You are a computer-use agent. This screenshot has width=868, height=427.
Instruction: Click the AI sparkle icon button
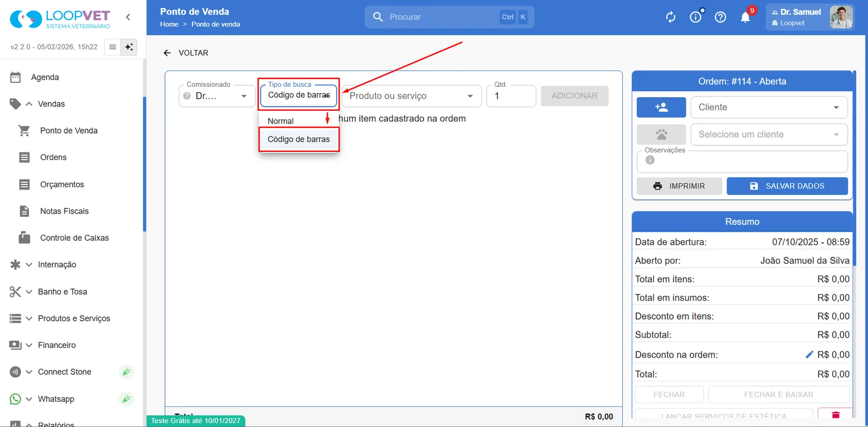pyautogui.click(x=129, y=47)
